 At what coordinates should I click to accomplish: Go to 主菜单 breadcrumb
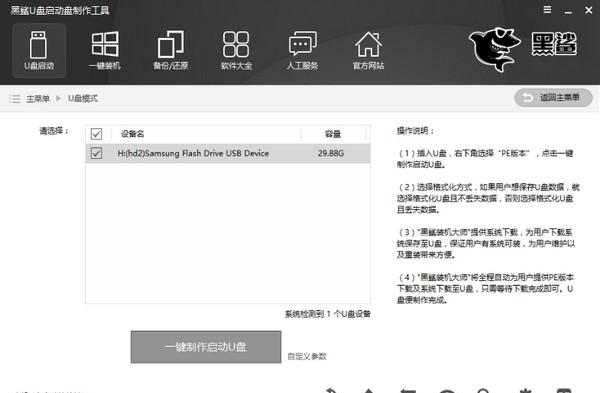click(x=38, y=99)
